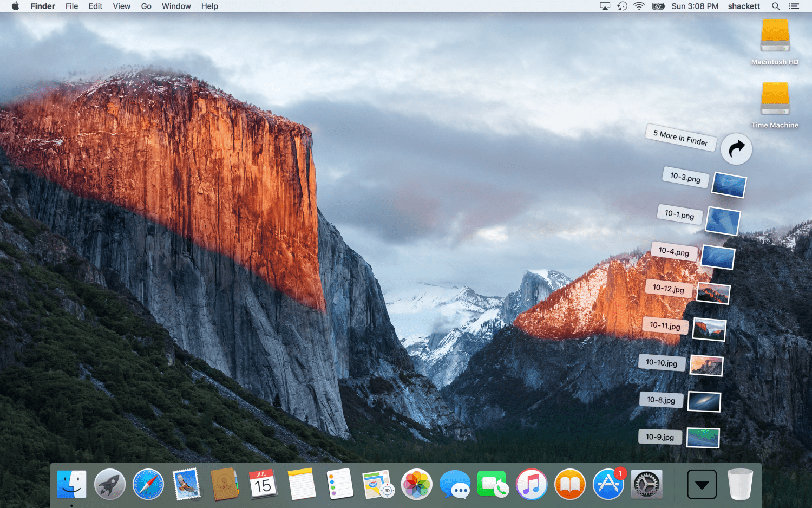
Task: Open Launchpad from the Dock
Action: coord(110,484)
